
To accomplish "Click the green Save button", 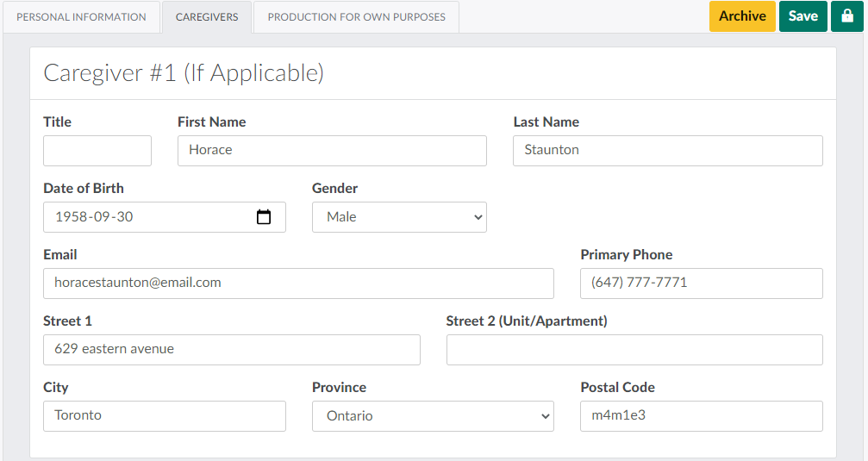I will pyautogui.click(x=802, y=16).
